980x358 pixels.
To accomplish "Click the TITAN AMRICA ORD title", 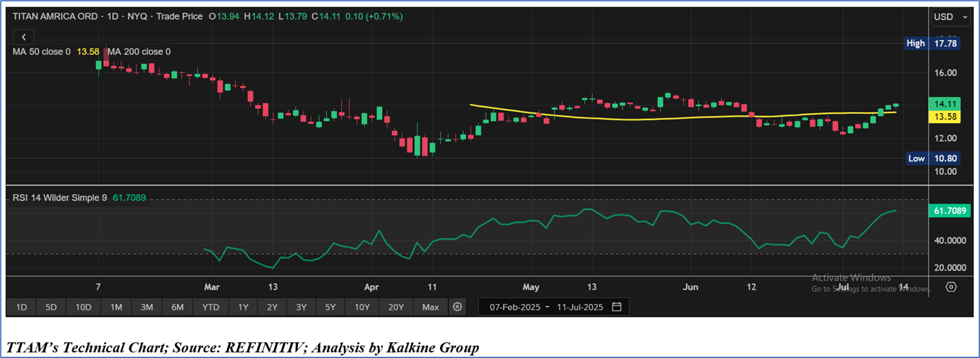I will click(55, 16).
